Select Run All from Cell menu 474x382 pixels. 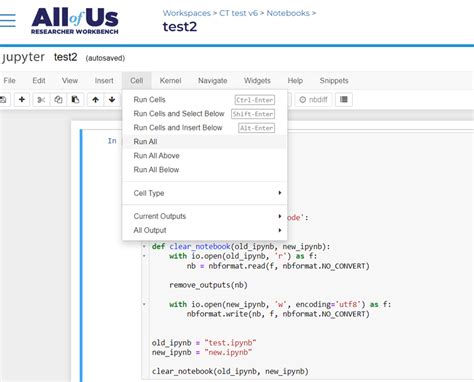205,142
